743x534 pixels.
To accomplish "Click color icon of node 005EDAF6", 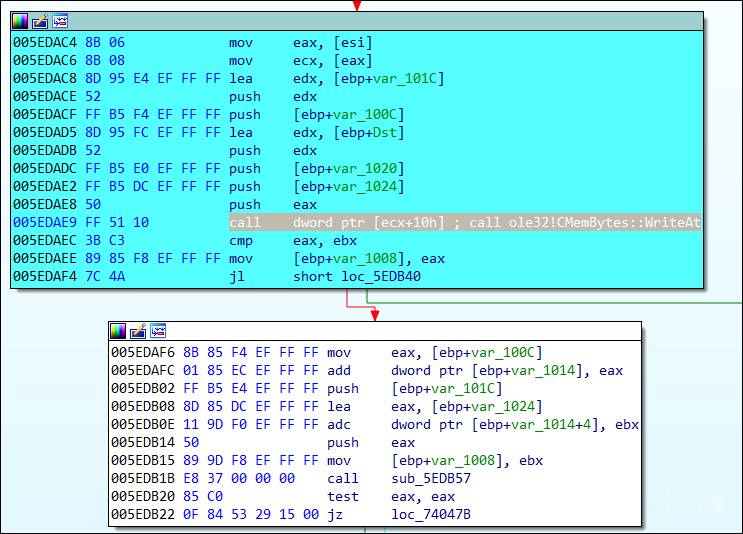I will (x=118, y=331).
